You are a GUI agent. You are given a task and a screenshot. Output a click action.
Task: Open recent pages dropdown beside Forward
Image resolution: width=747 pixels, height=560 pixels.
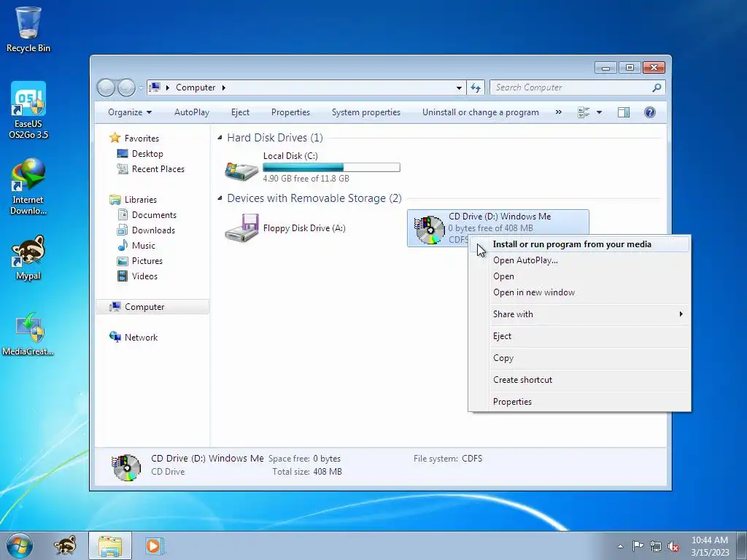pyautogui.click(x=141, y=87)
